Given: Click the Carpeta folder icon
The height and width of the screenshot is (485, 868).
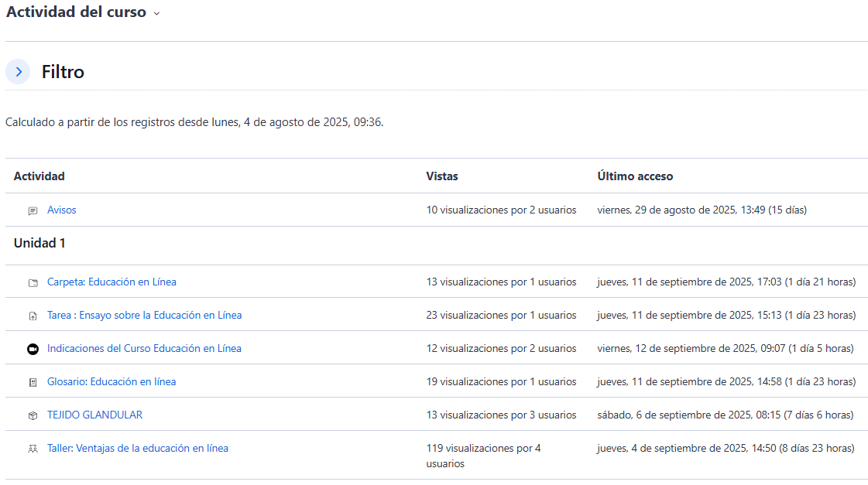Looking at the screenshot, I should 33,282.
